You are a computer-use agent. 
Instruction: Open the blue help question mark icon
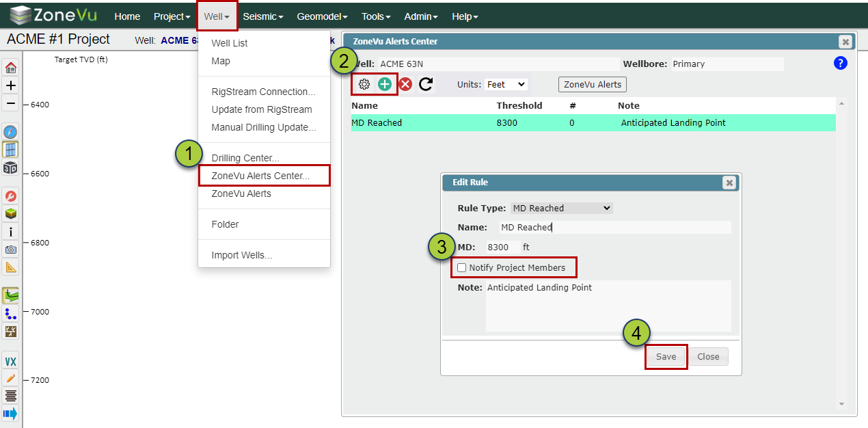(x=841, y=63)
